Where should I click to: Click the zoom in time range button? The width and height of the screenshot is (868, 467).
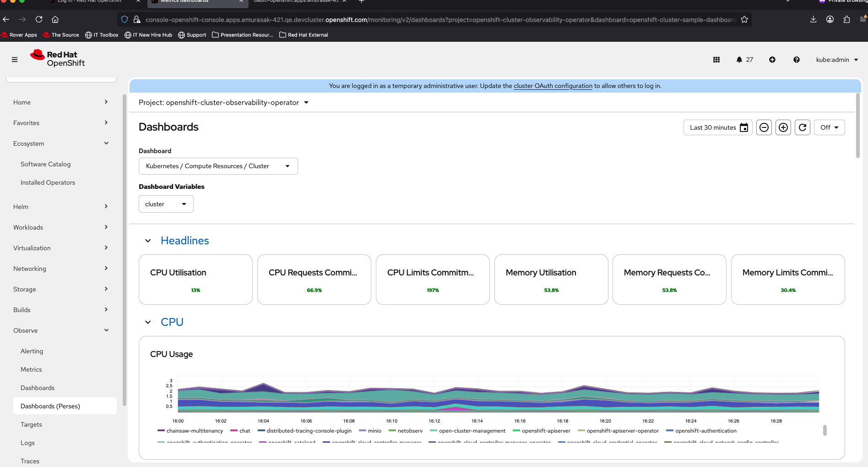point(783,127)
